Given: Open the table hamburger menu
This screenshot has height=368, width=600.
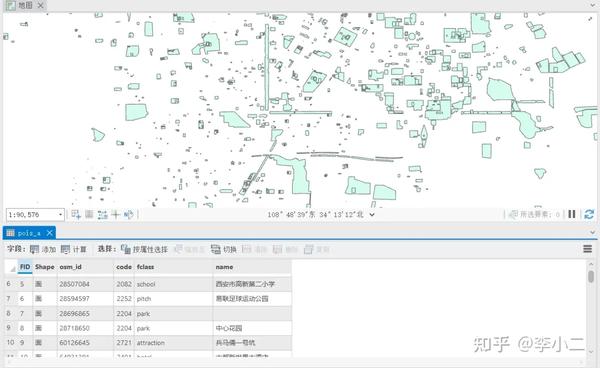Looking at the screenshot, I should pos(587,249).
